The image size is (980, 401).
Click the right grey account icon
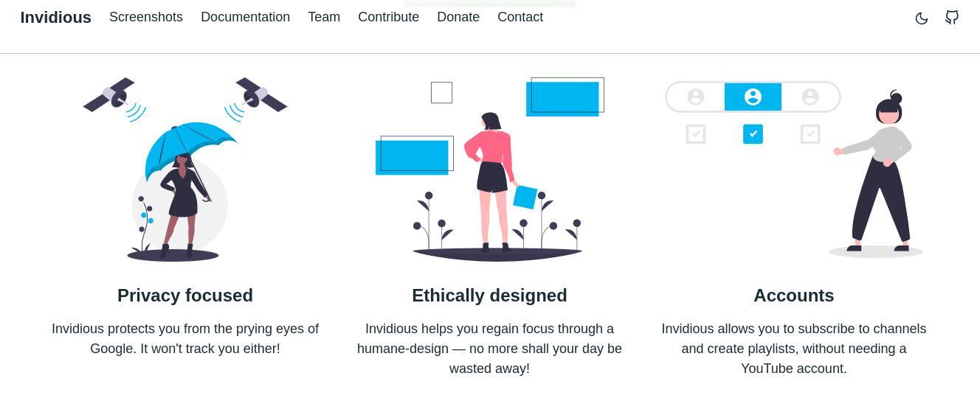[810, 97]
